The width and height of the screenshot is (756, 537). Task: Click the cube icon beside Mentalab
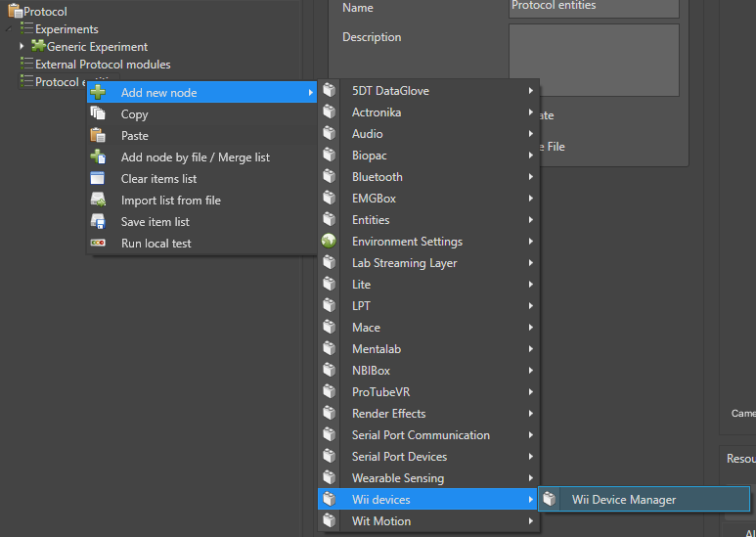[x=330, y=348]
